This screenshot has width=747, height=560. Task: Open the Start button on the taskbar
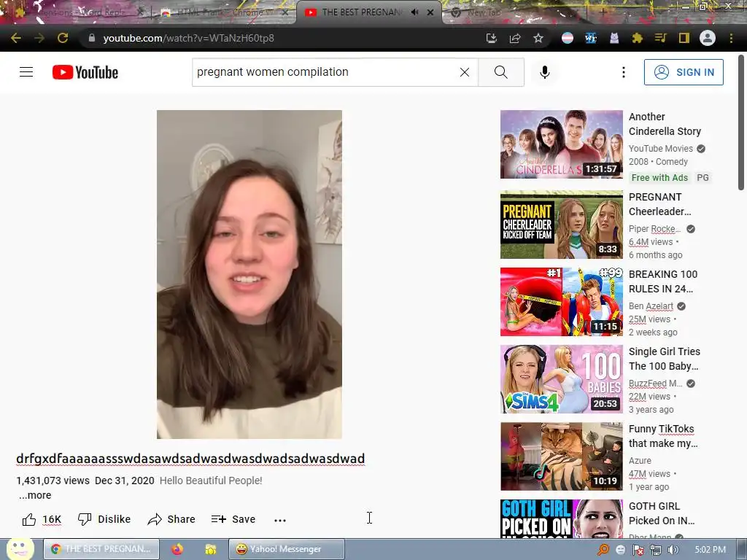pyautogui.click(x=19, y=549)
